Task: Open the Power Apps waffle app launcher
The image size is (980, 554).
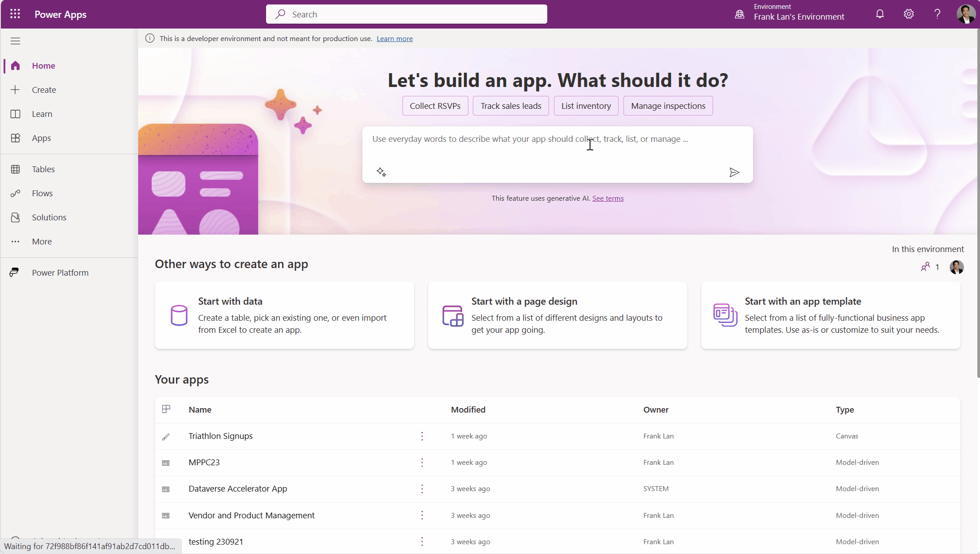Action: pos(15,14)
